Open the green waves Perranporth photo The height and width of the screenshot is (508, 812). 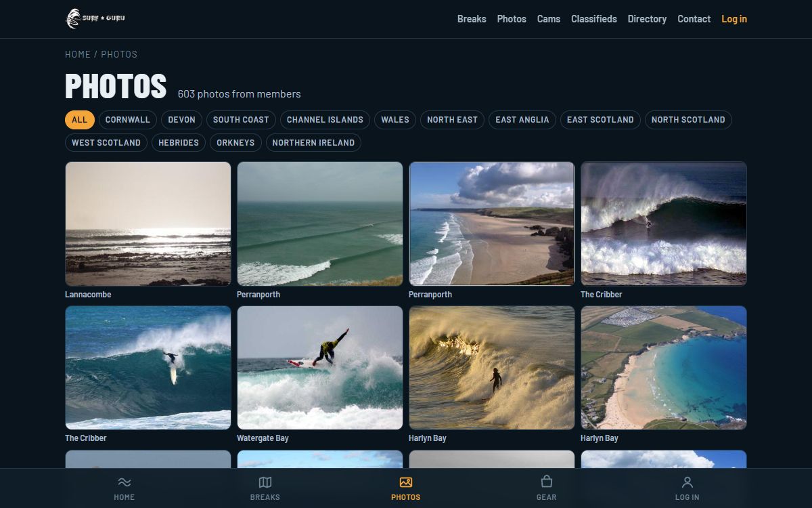pos(320,224)
